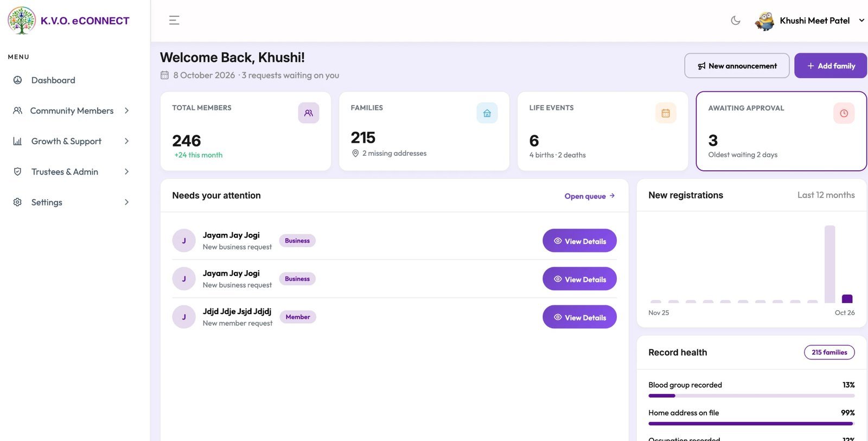Screen dimensions: 868x441
Task: Click the New announcement button
Action: 737,66
